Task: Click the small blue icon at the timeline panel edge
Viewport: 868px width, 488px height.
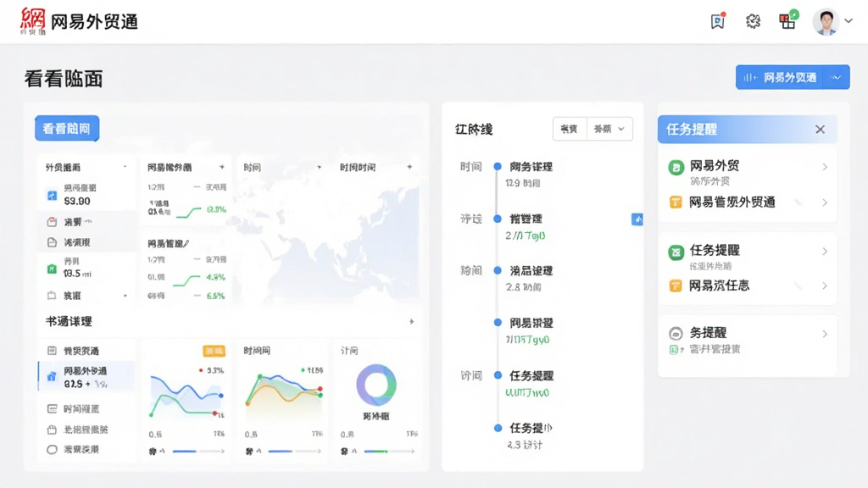Action: point(637,219)
